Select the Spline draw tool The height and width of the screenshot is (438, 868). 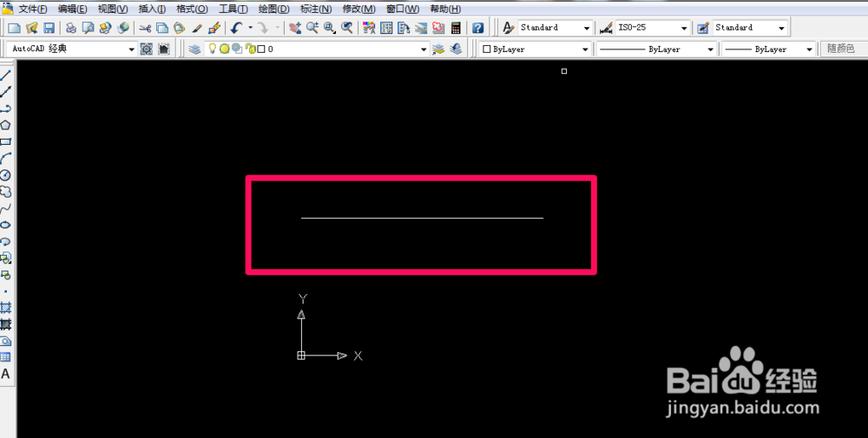(5, 208)
